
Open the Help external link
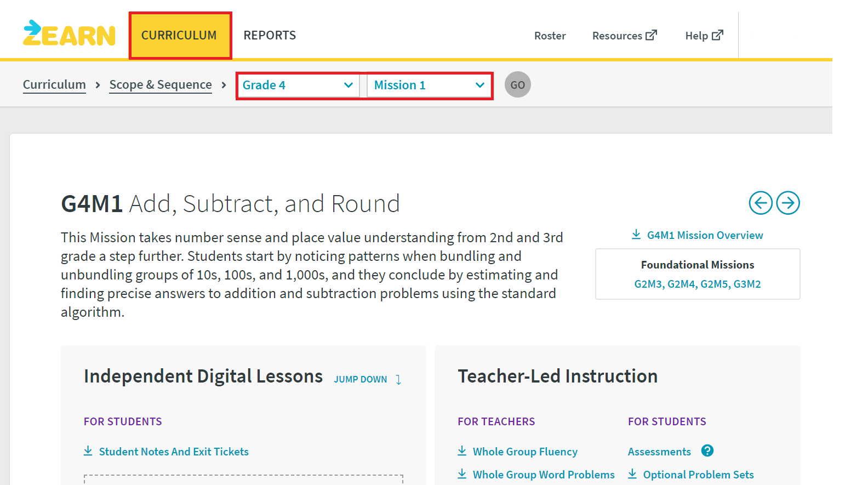[704, 36]
